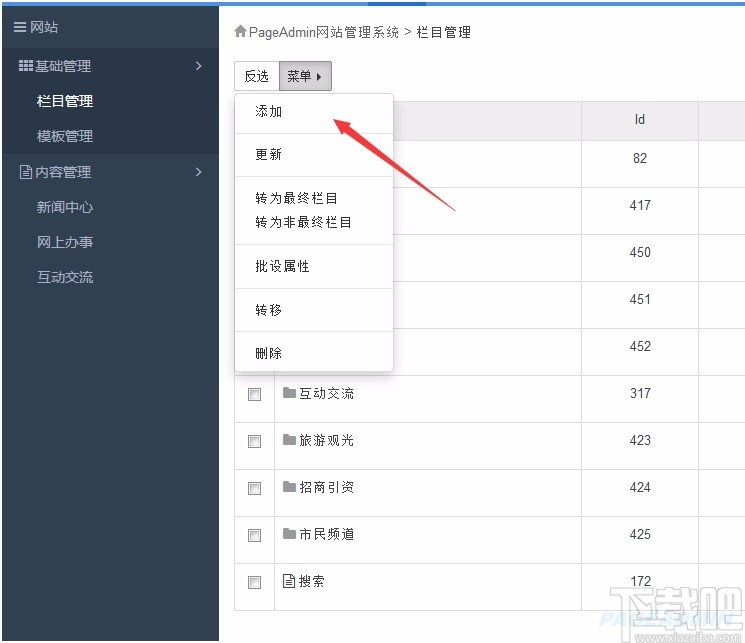Screen dimensions: 745x643
Task: Tick the checkbox for 互动交流
Action: point(255,394)
